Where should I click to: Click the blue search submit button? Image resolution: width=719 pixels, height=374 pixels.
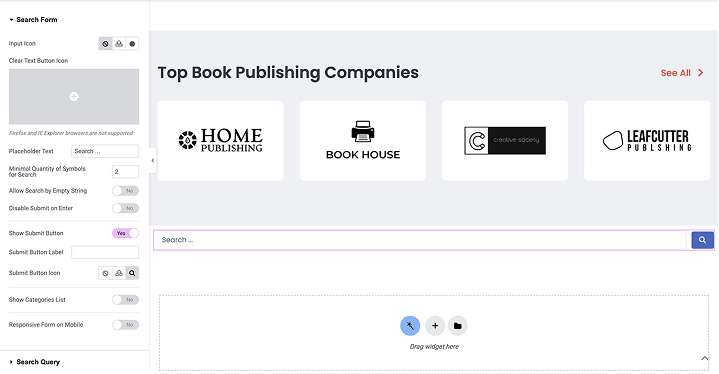[702, 240]
